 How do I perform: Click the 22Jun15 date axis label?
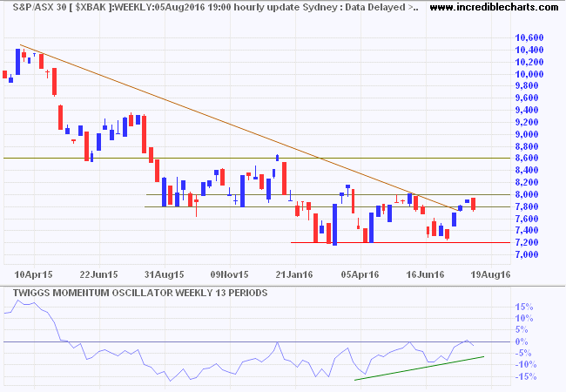tap(99, 274)
